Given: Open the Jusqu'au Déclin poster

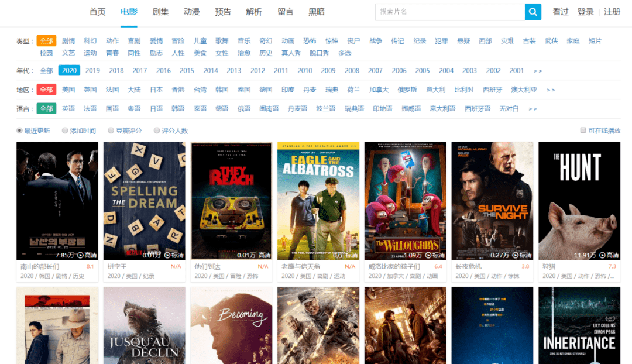Looking at the screenshot, I should (145, 325).
